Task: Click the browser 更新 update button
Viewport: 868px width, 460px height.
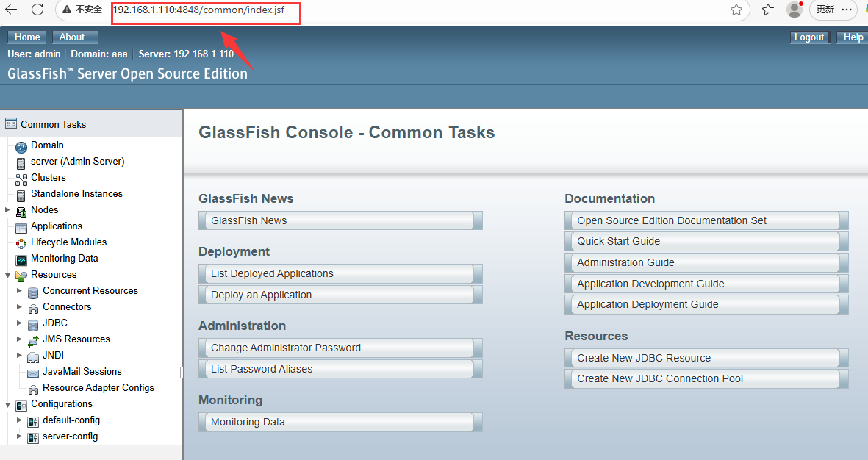Action: coord(825,10)
